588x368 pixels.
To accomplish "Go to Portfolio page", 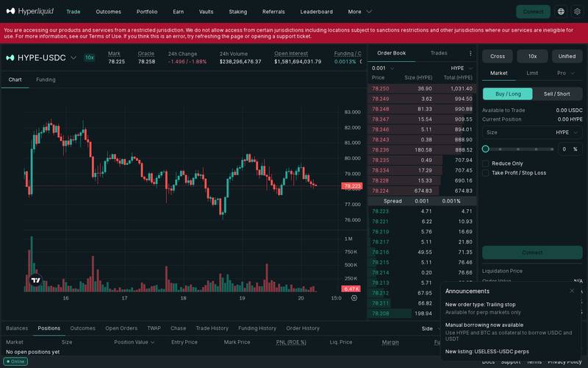I will [147, 12].
